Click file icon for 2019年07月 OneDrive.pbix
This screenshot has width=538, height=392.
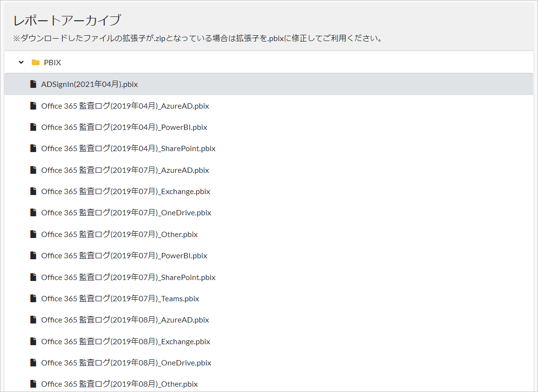(33, 212)
